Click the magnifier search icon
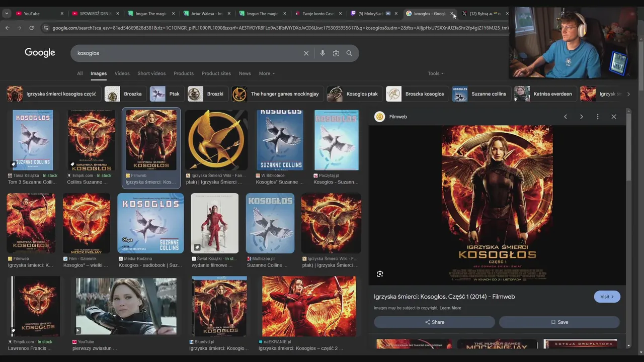Viewport: 644px width, 362px height. coord(349,53)
